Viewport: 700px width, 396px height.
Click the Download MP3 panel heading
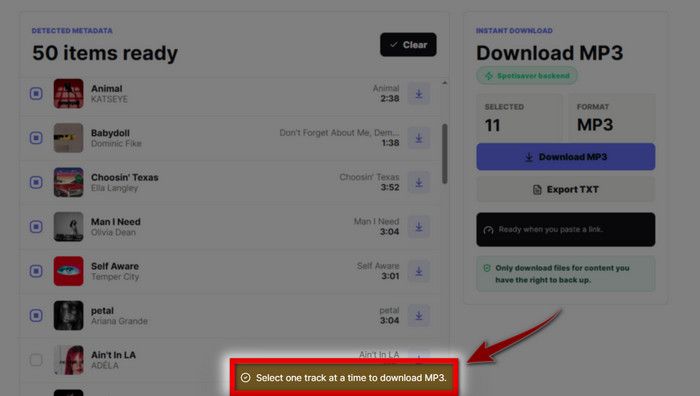(x=549, y=53)
